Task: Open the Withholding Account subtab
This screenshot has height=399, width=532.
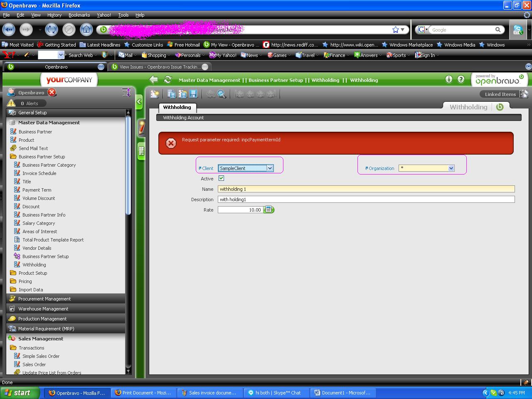Action: 183,118
